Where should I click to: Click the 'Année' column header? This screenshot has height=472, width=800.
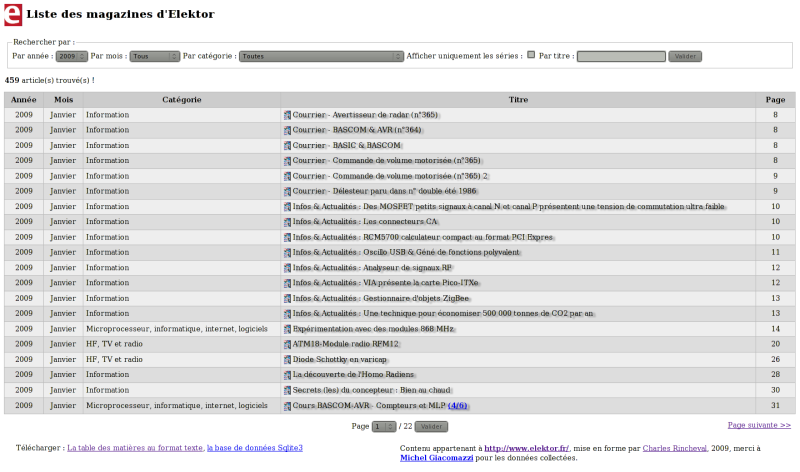[x=23, y=100]
